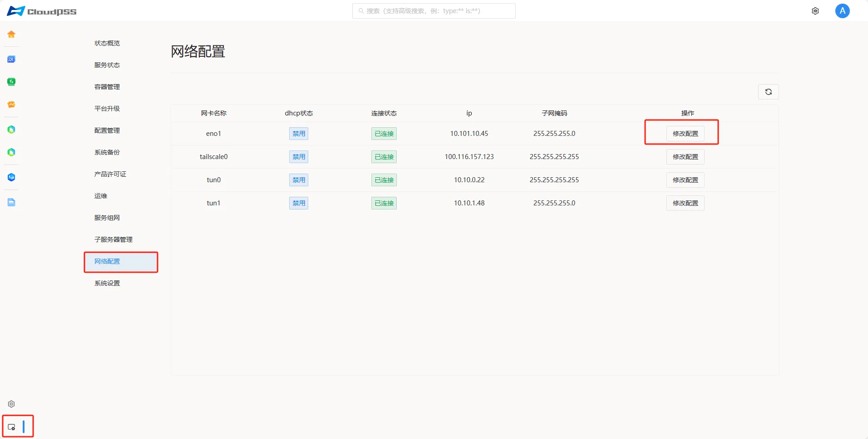Open the lower green hexagon app icon
868x439 pixels.
click(x=11, y=152)
